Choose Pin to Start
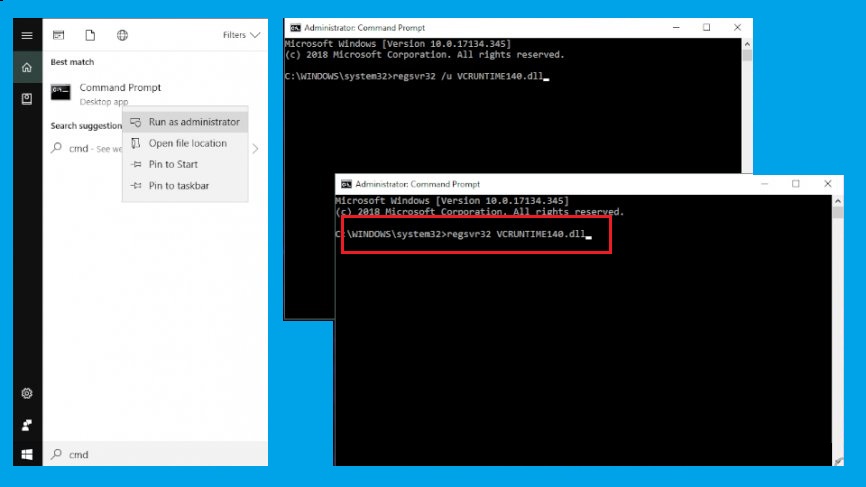Screen dimensions: 866x487 point(186,164)
